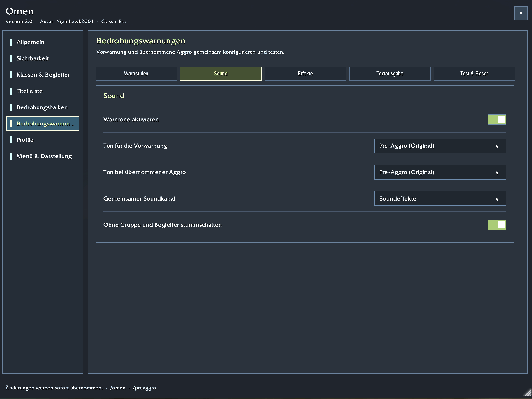Open Ton bei übernommener Aggro dropdown
This screenshot has width=532, height=399.
[x=440, y=172]
